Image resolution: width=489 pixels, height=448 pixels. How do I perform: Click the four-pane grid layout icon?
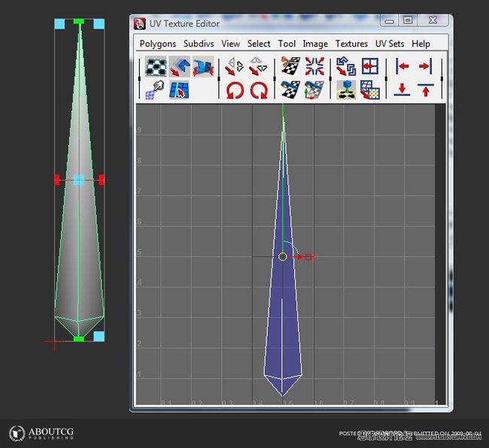tap(369, 67)
